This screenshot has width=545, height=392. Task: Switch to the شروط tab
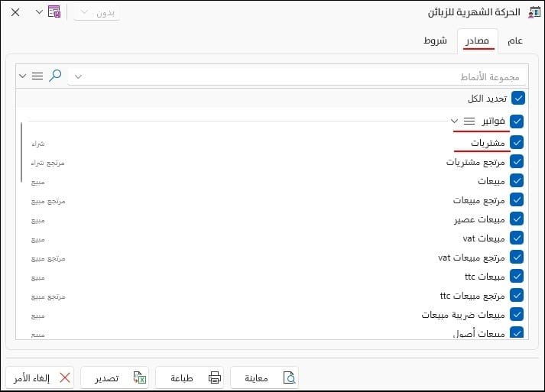pos(435,41)
